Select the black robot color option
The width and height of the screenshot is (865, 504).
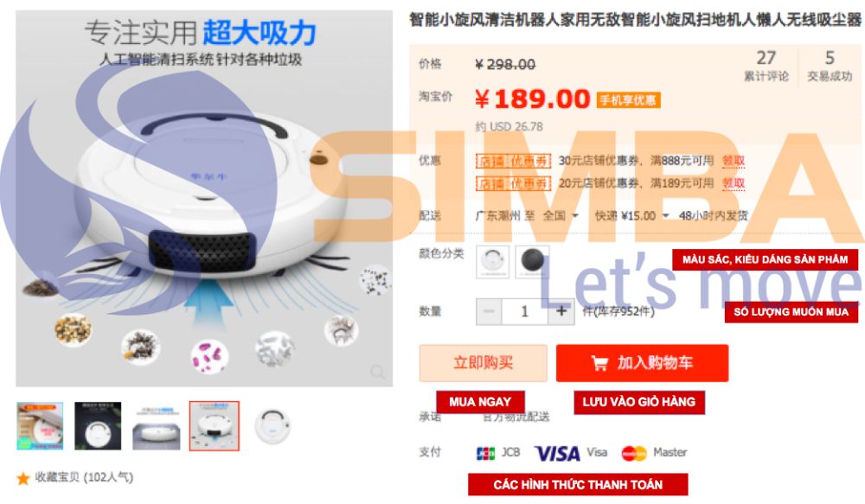click(532, 261)
